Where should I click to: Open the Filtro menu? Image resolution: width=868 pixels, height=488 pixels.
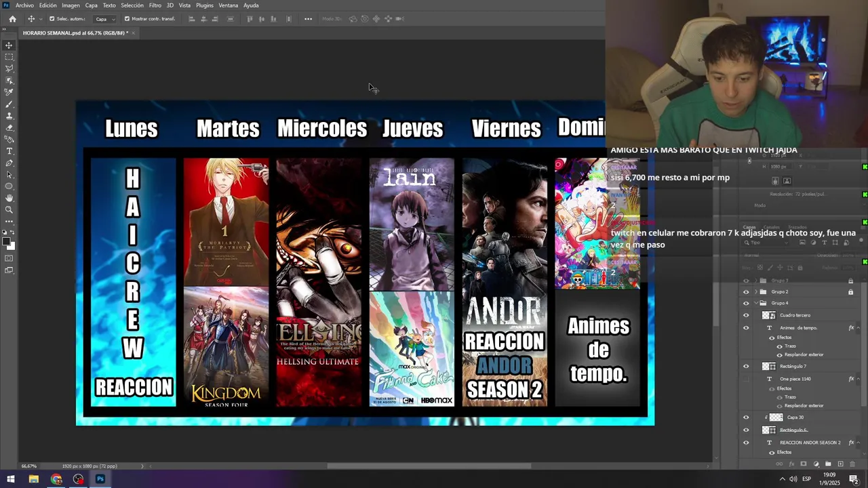click(x=155, y=5)
